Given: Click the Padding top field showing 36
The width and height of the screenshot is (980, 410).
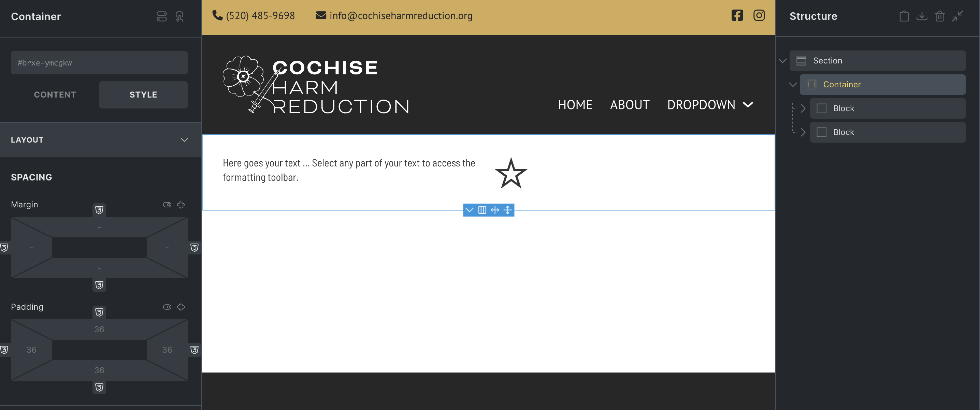Looking at the screenshot, I should tap(99, 330).
